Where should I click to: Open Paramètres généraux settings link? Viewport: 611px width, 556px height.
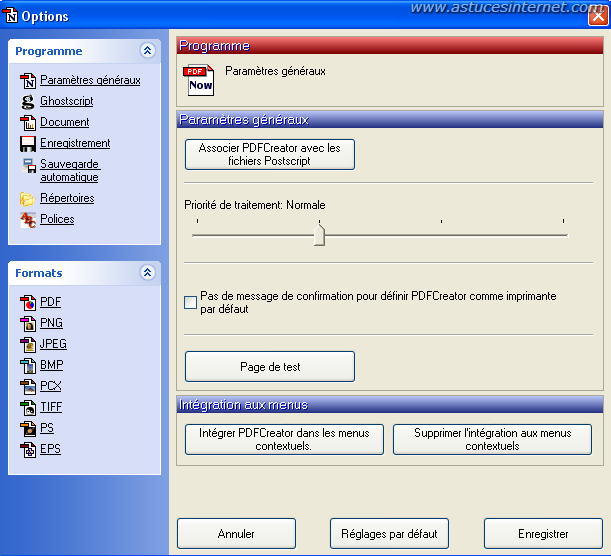point(90,80)
